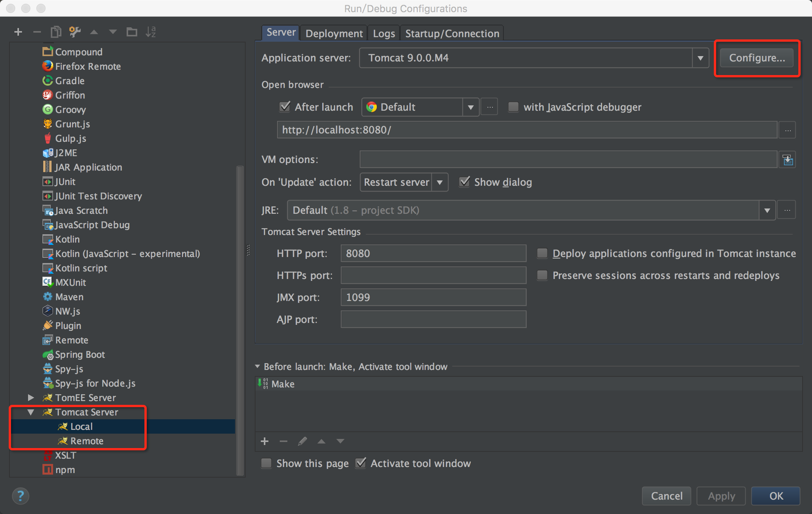Uncheck the After launch checkbox

tap(285, 107)
